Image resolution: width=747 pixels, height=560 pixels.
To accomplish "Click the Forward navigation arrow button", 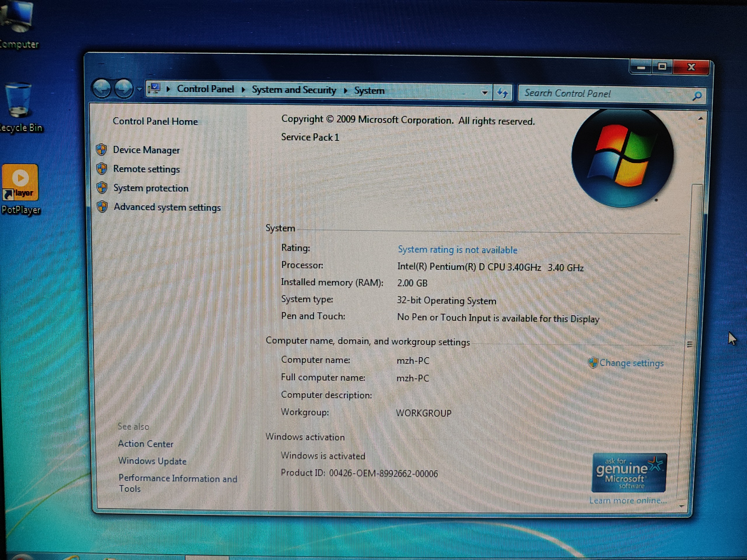I will tap(124, 89).
